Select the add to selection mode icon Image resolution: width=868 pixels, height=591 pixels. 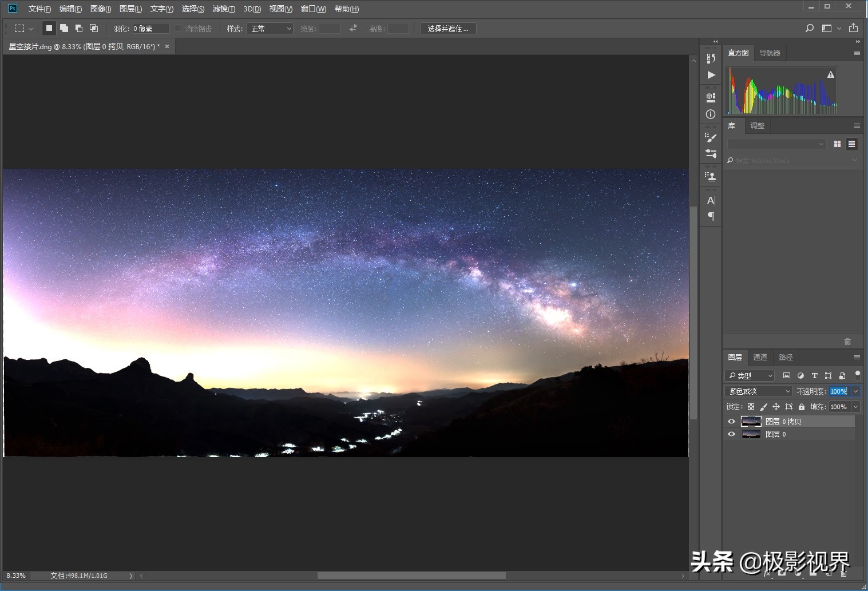[x=64, y=28]
